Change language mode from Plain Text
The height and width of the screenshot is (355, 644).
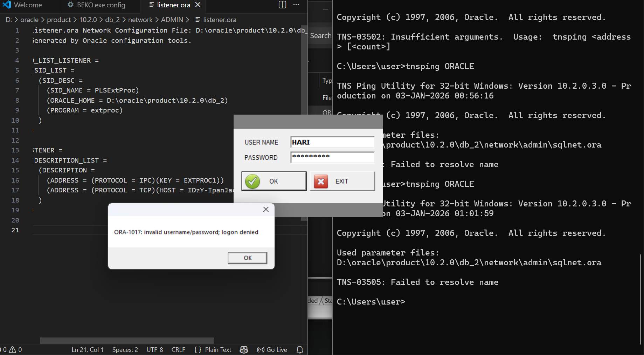click(218, 349)
